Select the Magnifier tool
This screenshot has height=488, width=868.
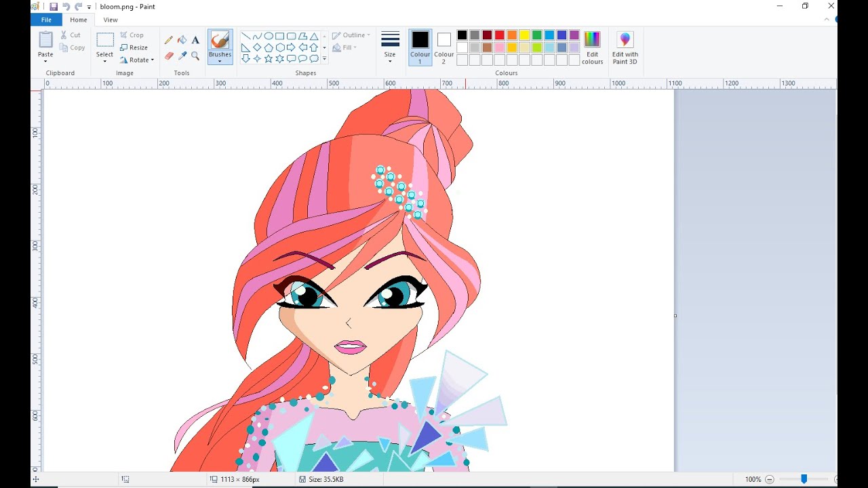[x=195, y=56]
